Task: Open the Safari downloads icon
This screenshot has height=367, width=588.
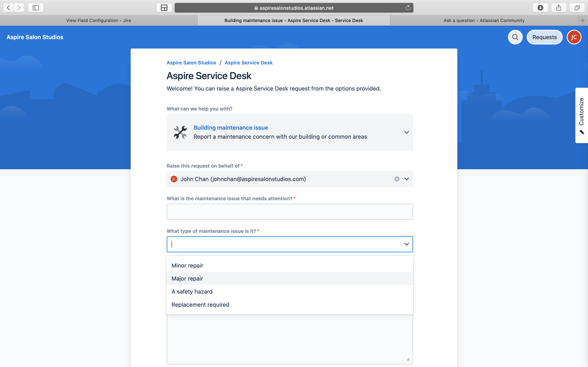Action: [x=540, y=8]
